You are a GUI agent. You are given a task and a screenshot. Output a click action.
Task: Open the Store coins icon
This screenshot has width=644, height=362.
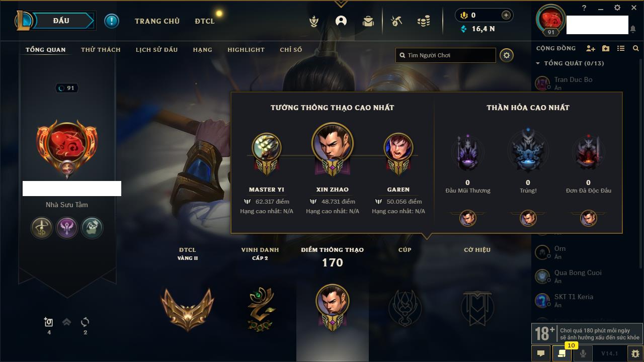click(x=424, y=21)
